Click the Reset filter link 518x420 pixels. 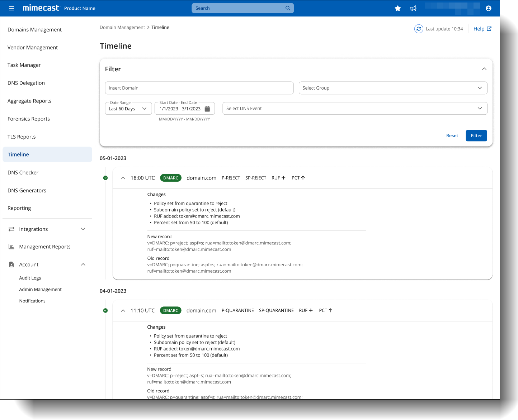coord(452,136)
